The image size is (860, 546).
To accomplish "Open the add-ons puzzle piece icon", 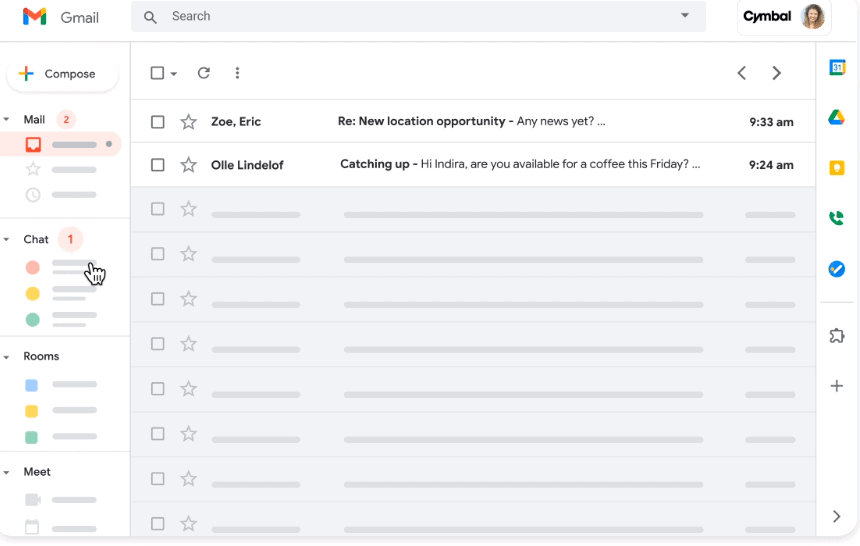I will [836, 335].
